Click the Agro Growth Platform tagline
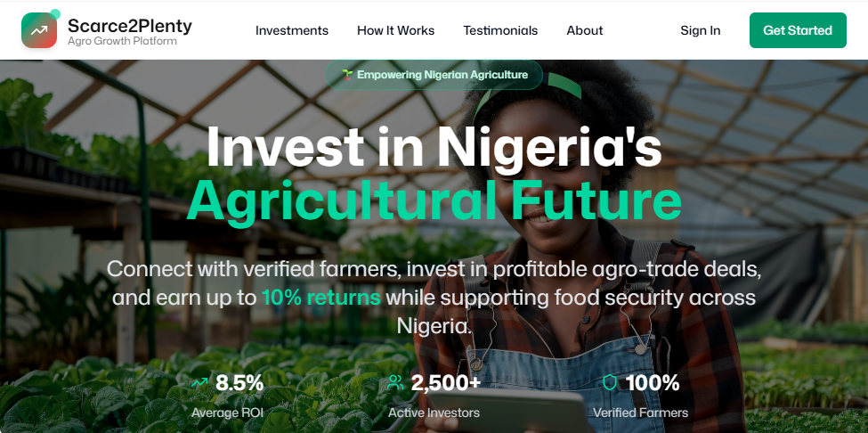Viewport: 868px width, 433px height. click(x=122, y=42)
